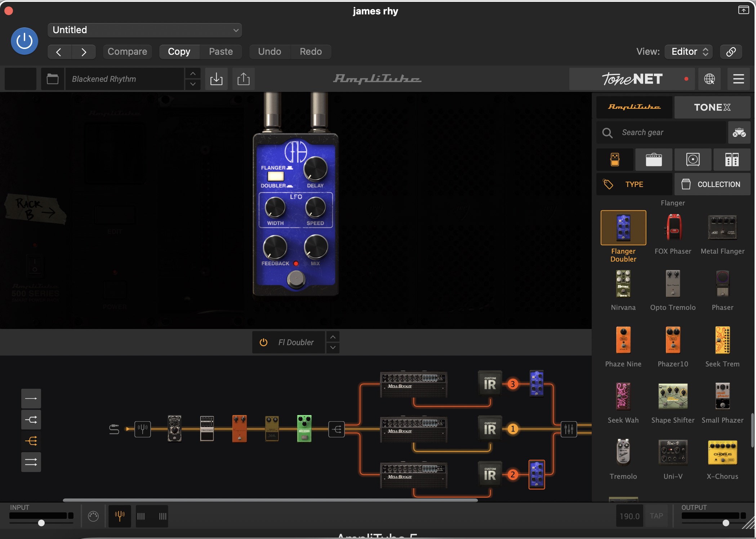Click the Compare button

click(x=127, y=52)
